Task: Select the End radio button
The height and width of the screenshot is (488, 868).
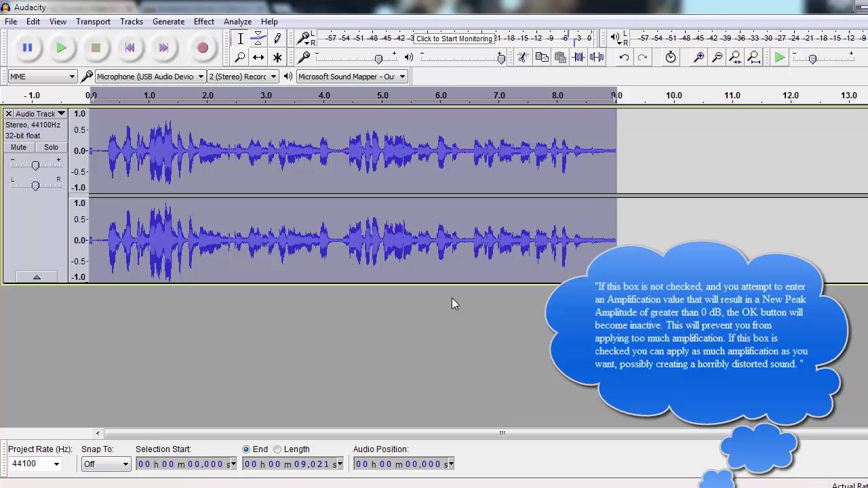Action: 246,449
